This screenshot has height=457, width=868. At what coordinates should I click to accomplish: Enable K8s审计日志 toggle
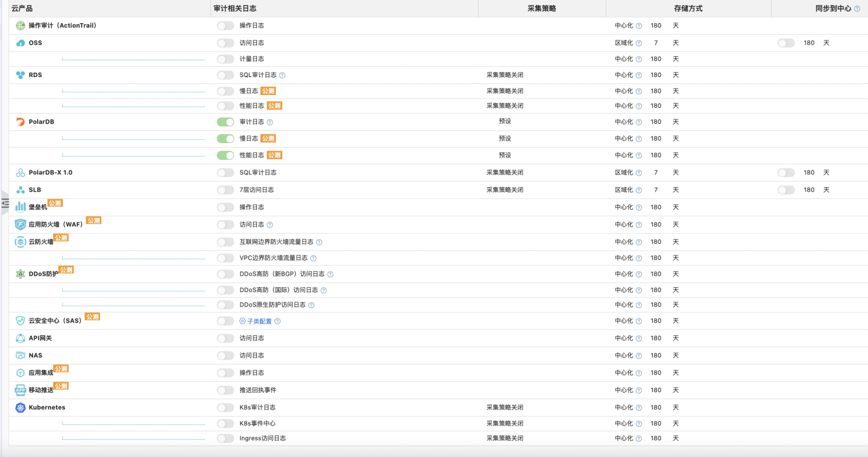(225, 408)
